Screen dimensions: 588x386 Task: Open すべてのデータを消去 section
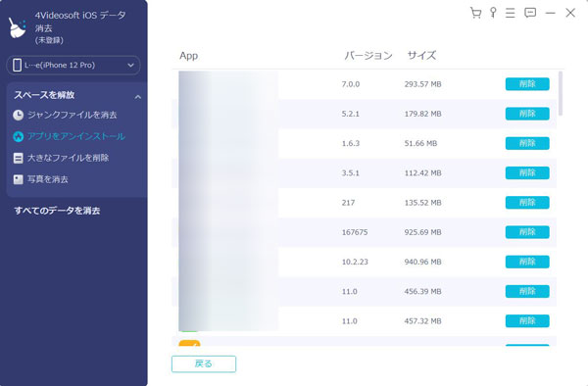[57, 211]
